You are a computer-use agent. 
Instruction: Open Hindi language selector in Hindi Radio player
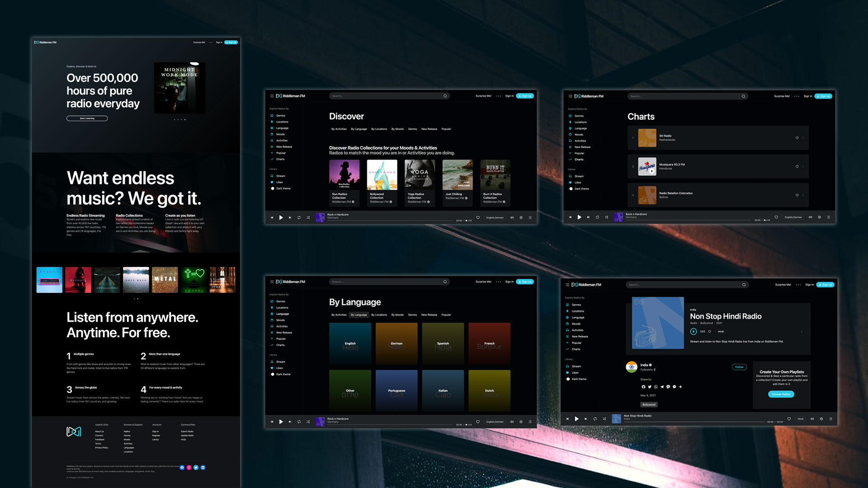[801, 419]
